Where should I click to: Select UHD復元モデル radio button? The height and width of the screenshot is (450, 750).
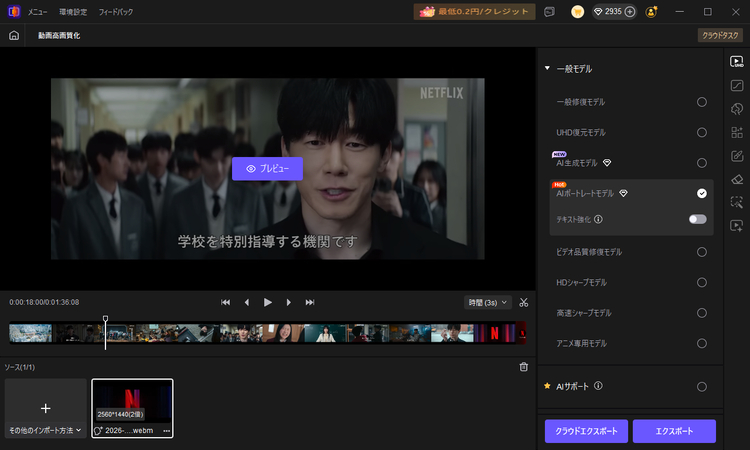(702, 132)
